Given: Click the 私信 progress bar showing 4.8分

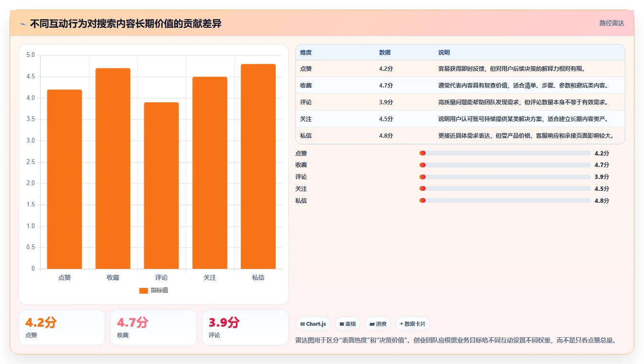Looking at the screenshot, I should coord(505,200).
